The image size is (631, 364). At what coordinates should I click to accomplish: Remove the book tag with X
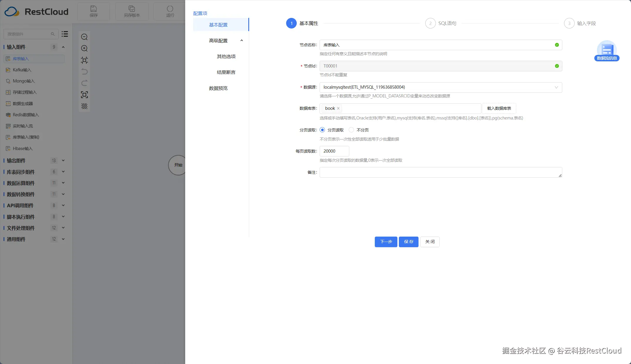click(338, 108)
